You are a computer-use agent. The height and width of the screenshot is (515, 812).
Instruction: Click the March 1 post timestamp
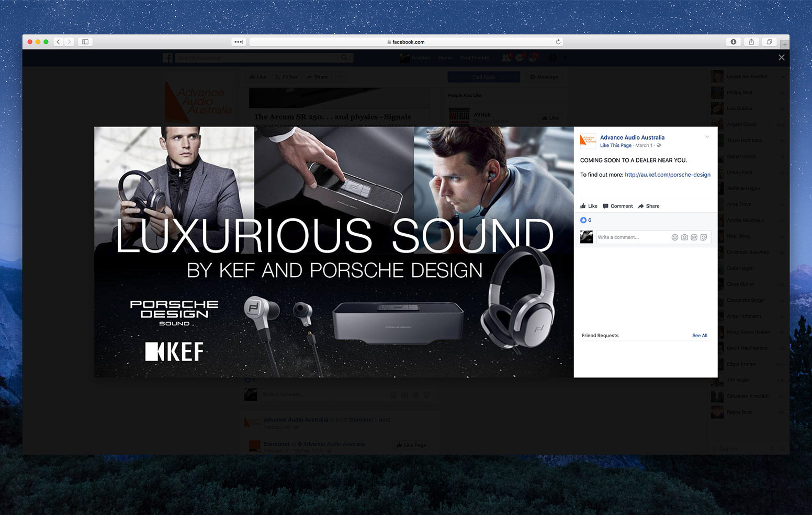pos(644,145)
